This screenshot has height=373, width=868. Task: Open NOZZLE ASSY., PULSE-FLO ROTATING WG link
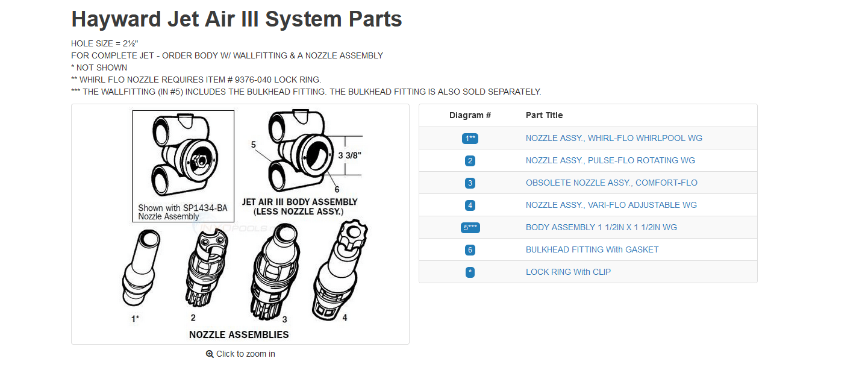[x=610, y=160]
